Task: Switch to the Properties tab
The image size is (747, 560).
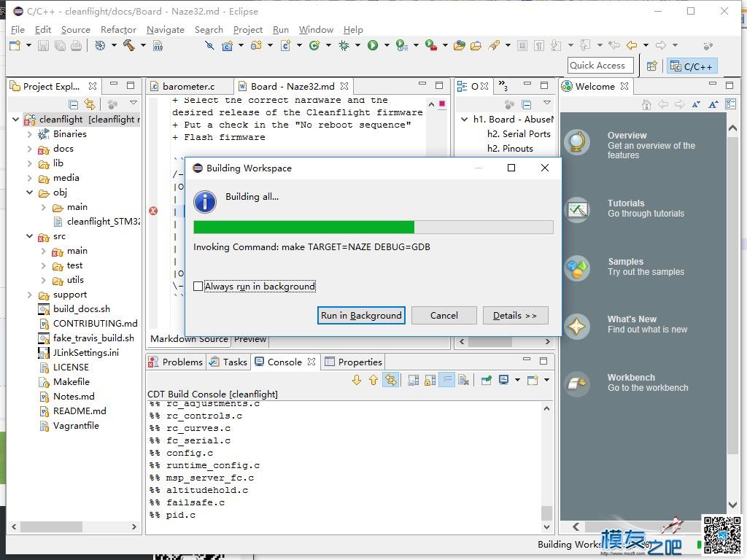Action: click(x=353, y=362)
